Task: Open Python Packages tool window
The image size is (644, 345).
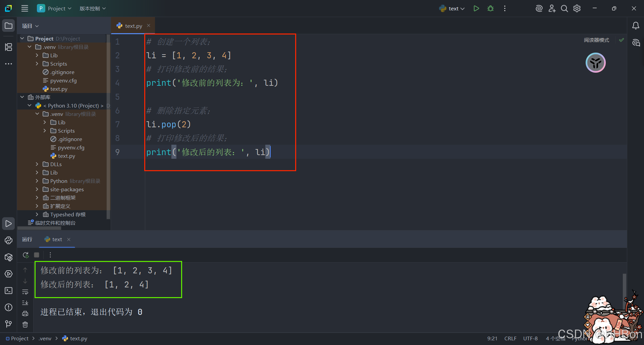Action: coord(9,257)
